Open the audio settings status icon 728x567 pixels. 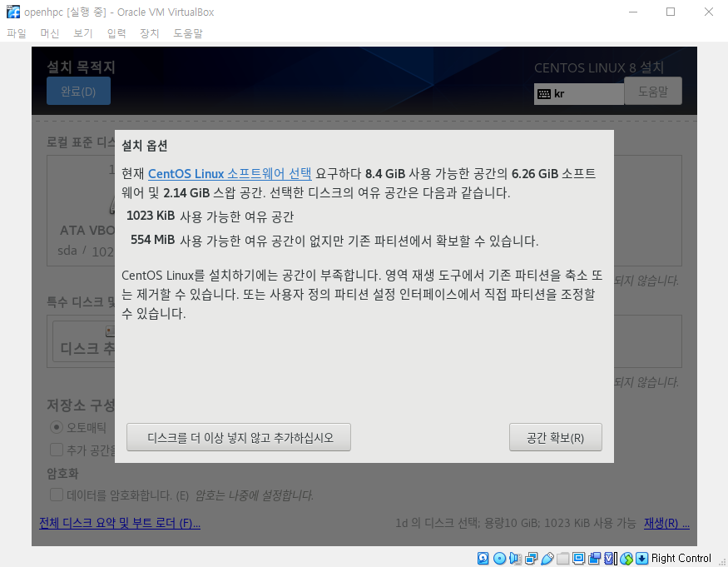tap(515, 558)
